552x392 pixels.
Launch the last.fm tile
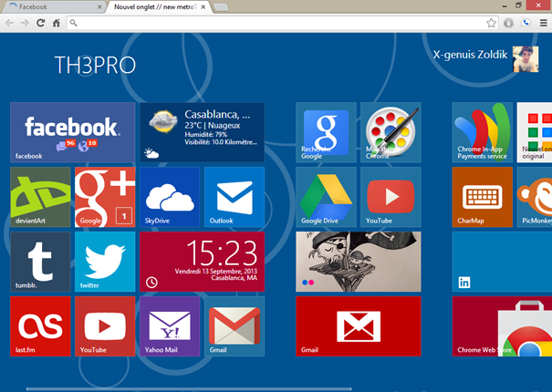click(x=40, y=325)
